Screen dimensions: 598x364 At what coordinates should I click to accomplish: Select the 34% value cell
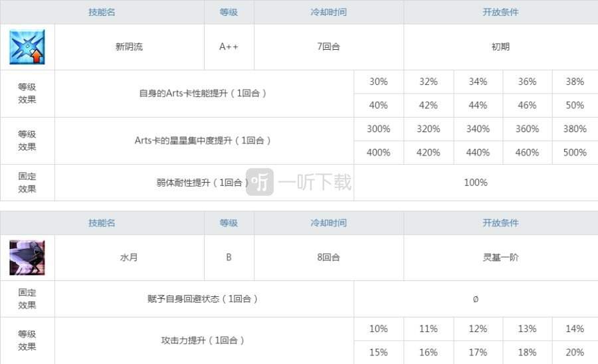pos(478,82)
